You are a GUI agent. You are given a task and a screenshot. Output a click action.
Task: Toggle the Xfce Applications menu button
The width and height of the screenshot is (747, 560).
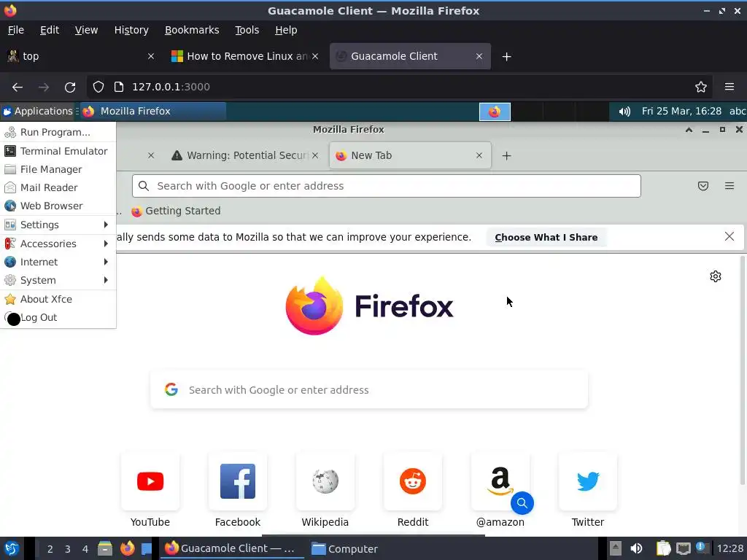39,111
